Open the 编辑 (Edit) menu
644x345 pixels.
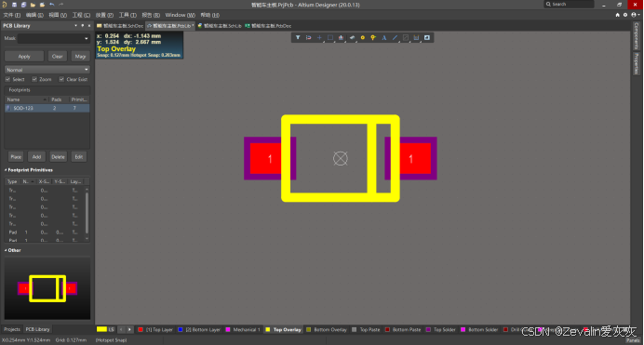pos(34,15)
